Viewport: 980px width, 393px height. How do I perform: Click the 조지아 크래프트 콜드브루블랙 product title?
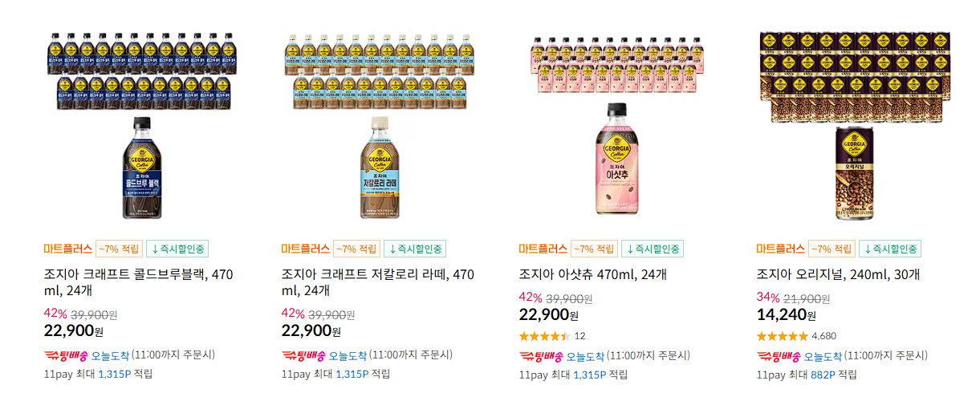(138, 282)
